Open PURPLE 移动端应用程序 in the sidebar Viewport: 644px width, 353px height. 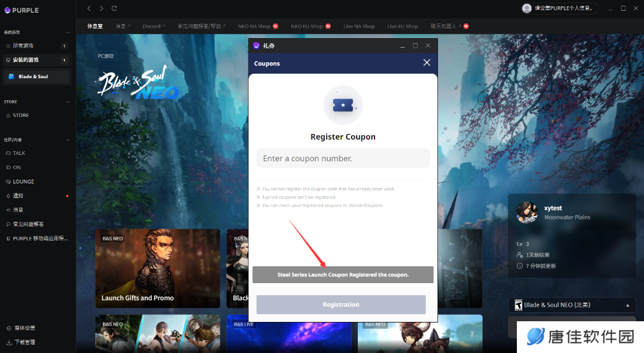[x=37, y=238]
